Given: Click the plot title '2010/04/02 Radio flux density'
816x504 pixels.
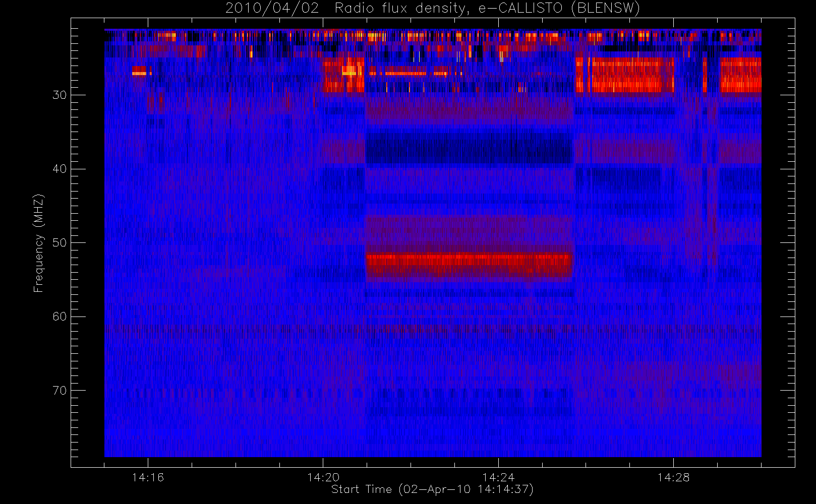Looking at the screenshot, I should coord(432,9).
